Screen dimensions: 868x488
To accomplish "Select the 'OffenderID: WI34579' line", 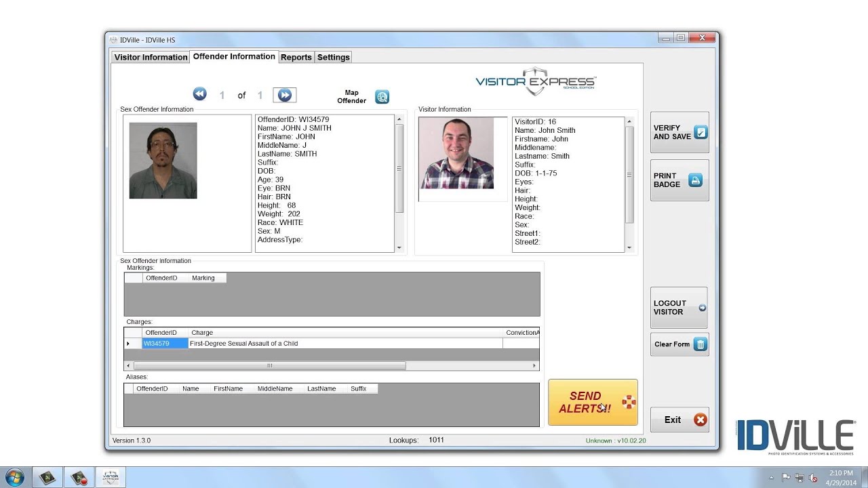I will pos(293,119).
